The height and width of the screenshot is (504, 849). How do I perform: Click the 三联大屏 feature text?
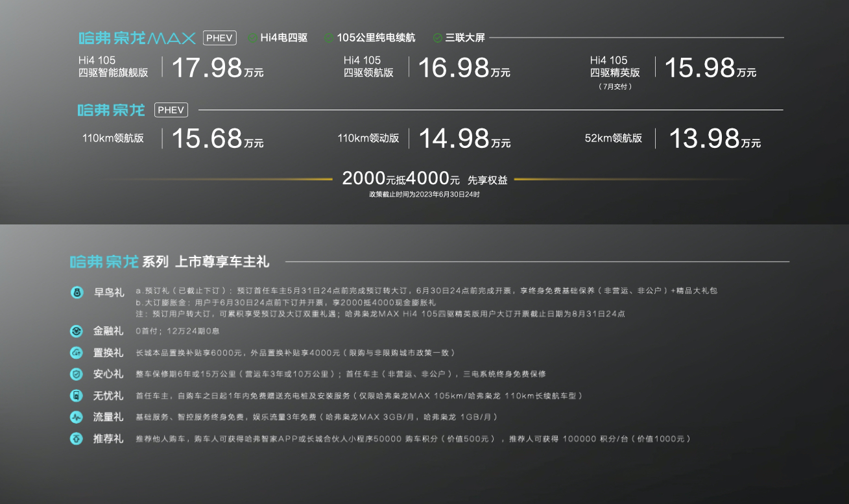click(465, 38)
